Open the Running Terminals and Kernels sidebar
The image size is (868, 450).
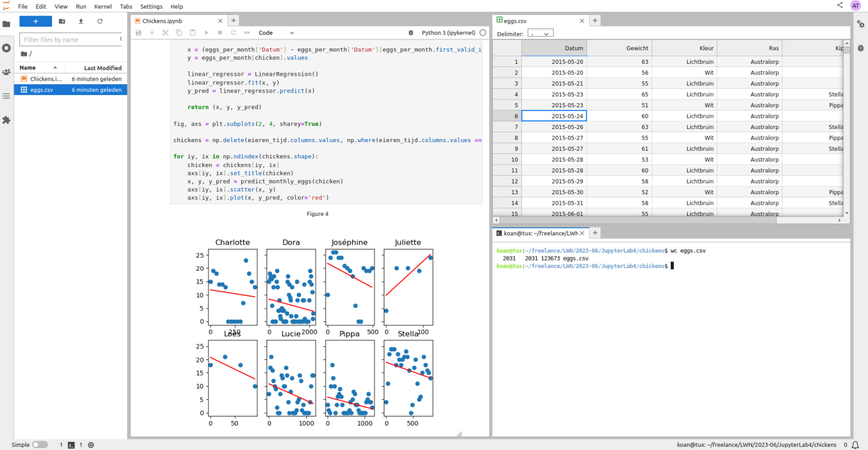coord(6,48)
